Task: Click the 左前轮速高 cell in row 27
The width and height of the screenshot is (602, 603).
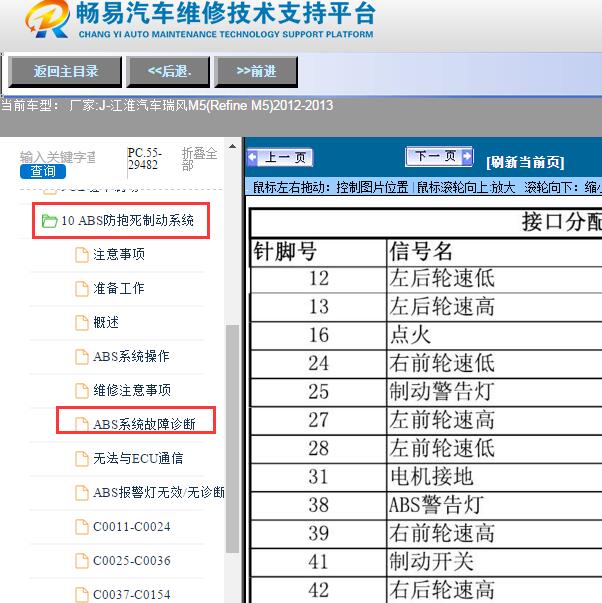Action: [x=442, y=420]
